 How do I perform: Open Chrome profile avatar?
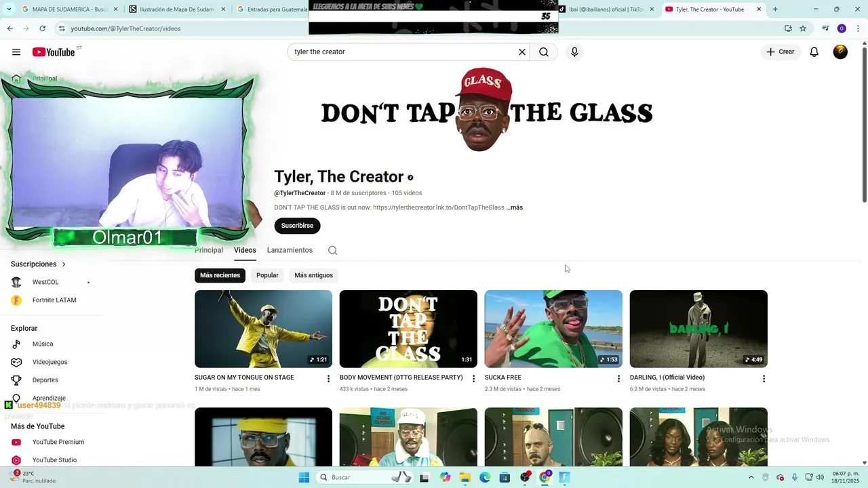[x=842, y=28]
